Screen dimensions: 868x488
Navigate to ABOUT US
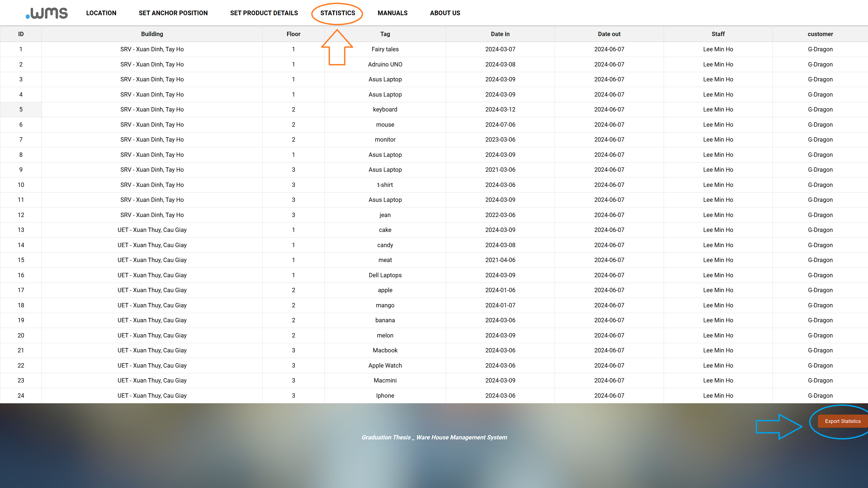(x=445, y=13)
